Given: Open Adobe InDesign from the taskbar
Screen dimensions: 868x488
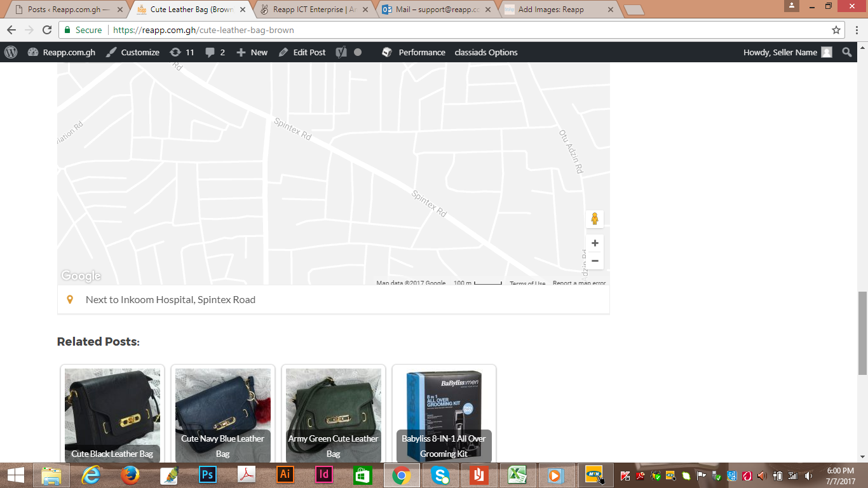Looking at the screenshot, I should 324,475.
